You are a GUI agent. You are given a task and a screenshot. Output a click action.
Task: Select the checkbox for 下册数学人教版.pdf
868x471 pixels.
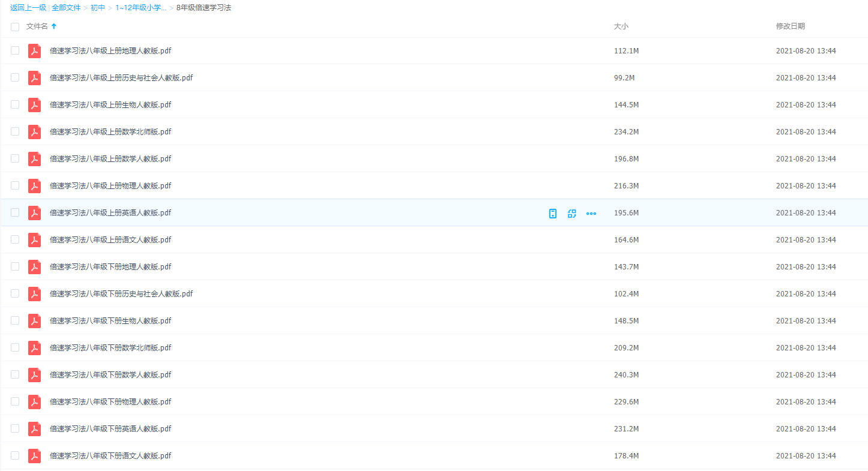click(15, 375)
